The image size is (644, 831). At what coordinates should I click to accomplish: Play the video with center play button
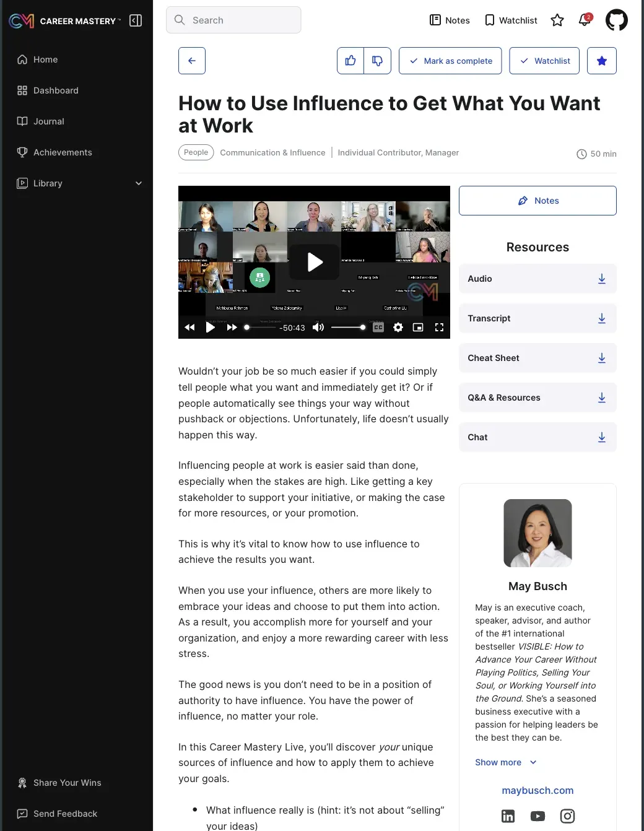(x=315, y=263)
